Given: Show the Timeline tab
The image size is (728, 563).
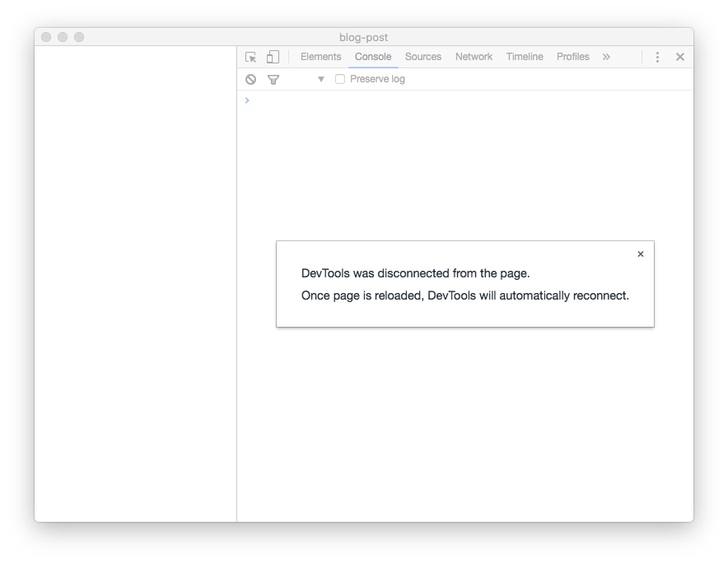Looking at the screenshot, I should click(x=525, y=57).
